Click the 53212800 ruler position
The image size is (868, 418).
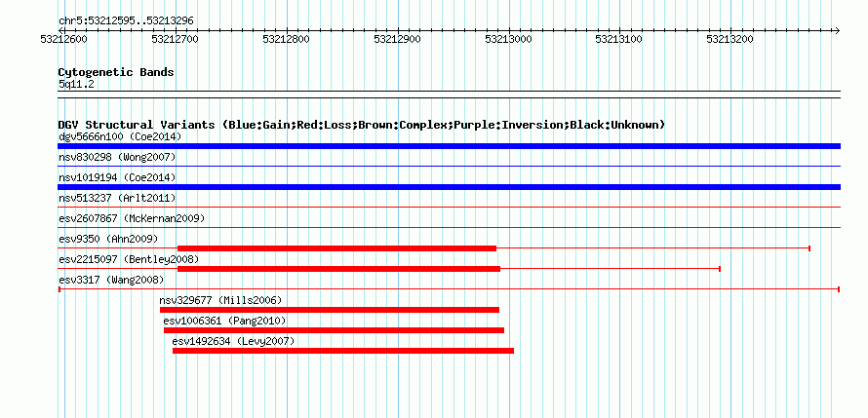point(287,39)
